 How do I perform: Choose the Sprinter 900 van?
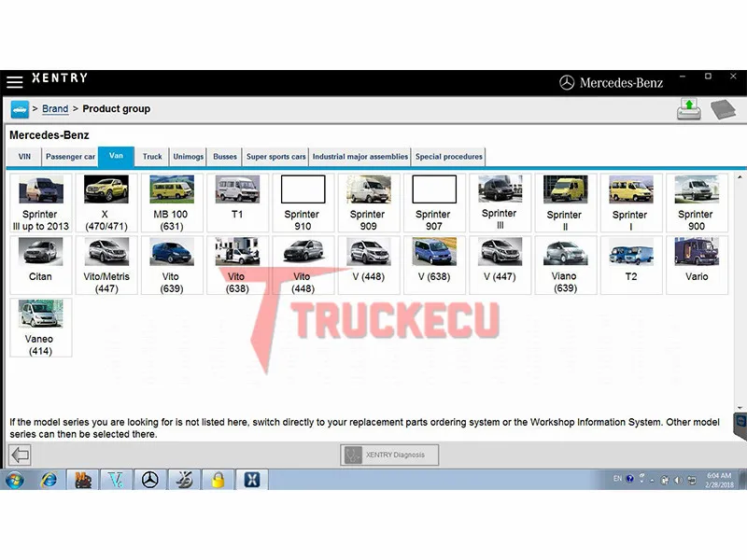pos(697,203)
